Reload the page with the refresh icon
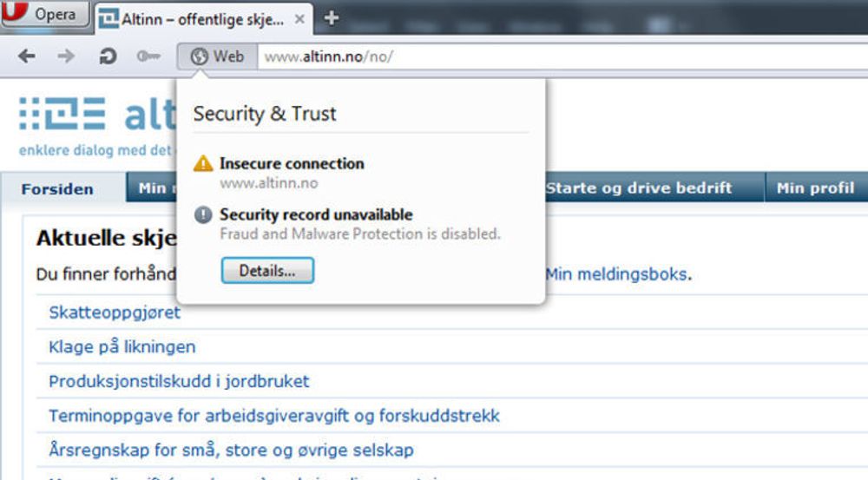 click(108, 56)
